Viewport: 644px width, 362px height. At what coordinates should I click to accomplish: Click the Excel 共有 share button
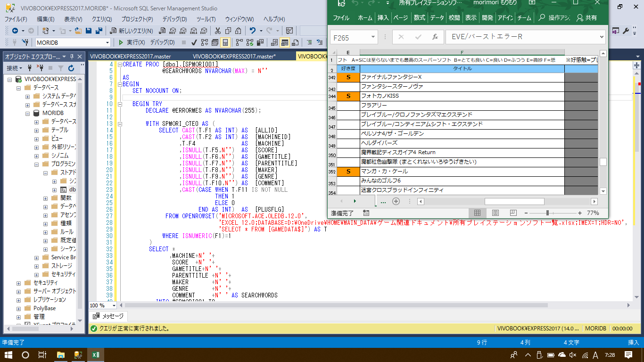586,18
